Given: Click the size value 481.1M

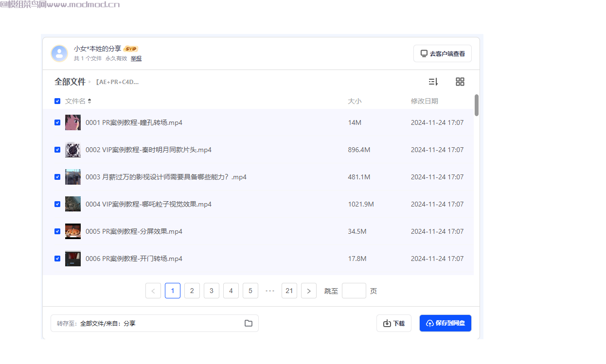Looking at the screenshot, I should (359, 177).
